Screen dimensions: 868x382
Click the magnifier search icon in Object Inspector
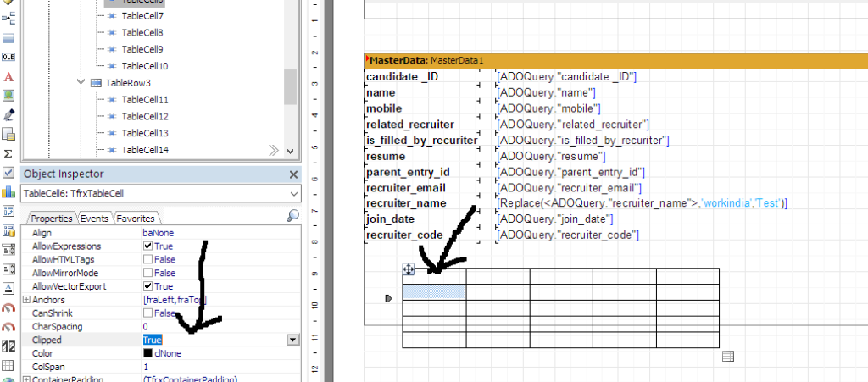pos(292,216)
